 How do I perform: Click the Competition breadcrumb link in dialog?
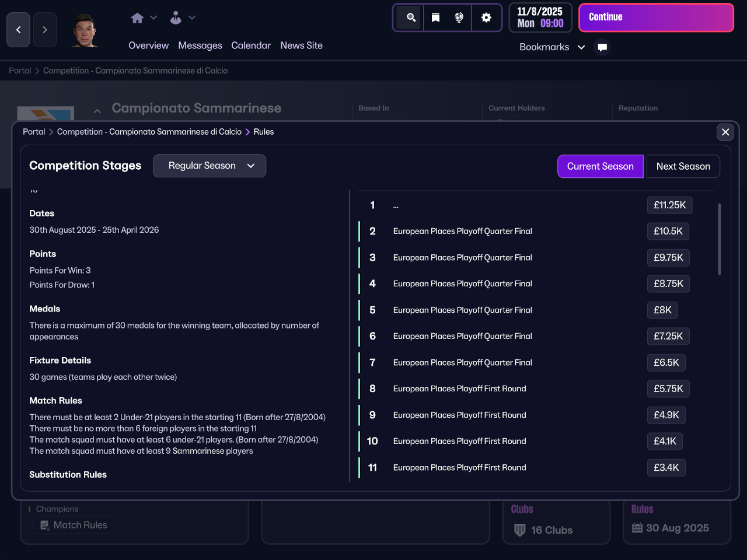[149, 132]
